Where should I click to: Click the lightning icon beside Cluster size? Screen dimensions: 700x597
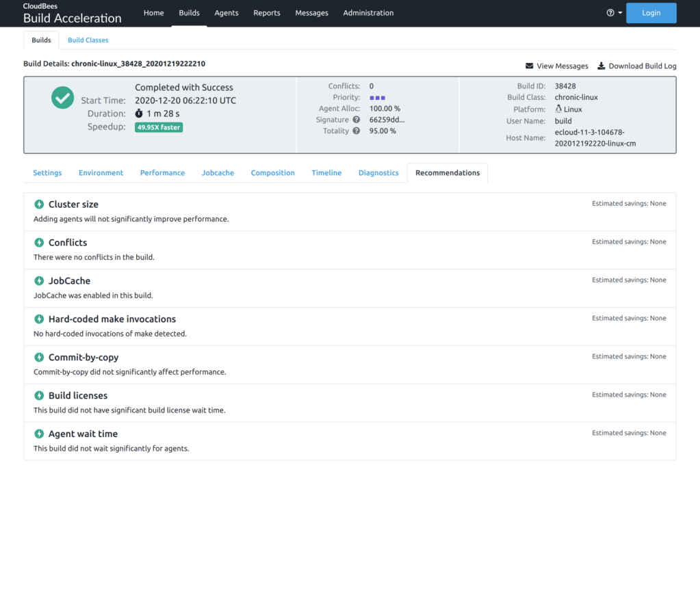pyautogui.click(x=40, y=204)
